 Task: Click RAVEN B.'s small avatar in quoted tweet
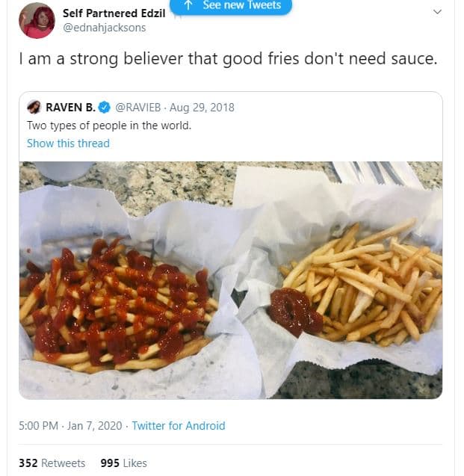[x=34, y=108]
